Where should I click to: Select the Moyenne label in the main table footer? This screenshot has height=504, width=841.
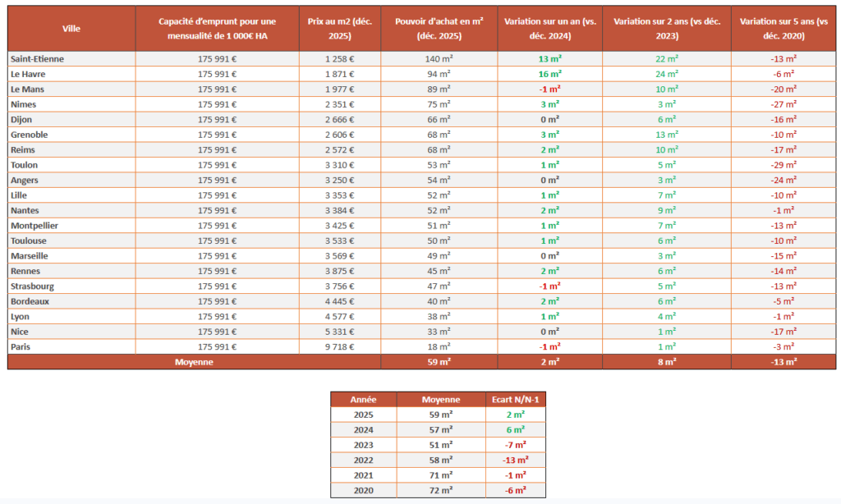click(x=193, y=362)
